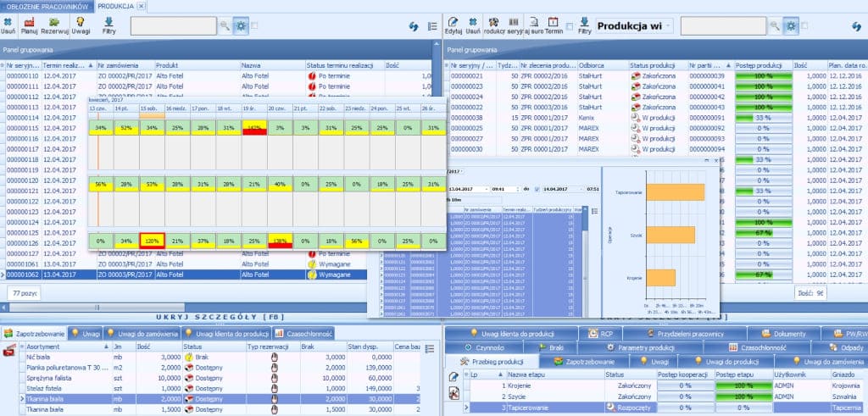The width and height of the screenshot is (868, 416).
Task: Tick the checkbox next to left gear icon
Action: (254, 25)
